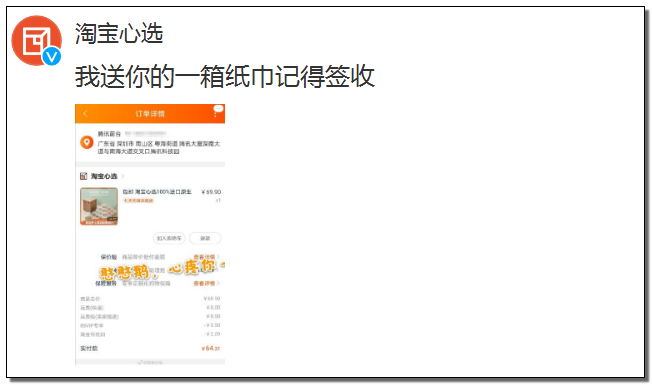
Task: Open the 淘宝心选 profile avatar
Action: (37, 40)
